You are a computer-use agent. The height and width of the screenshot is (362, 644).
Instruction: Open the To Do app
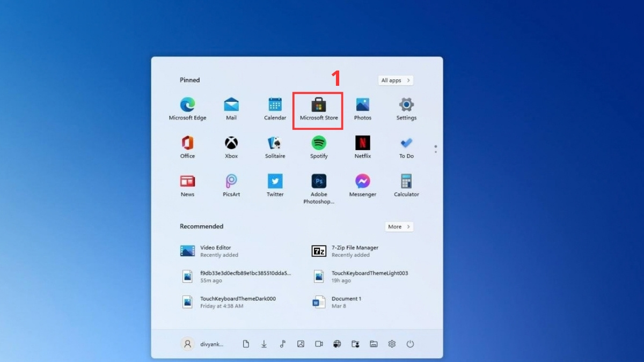tap(406, 147)
